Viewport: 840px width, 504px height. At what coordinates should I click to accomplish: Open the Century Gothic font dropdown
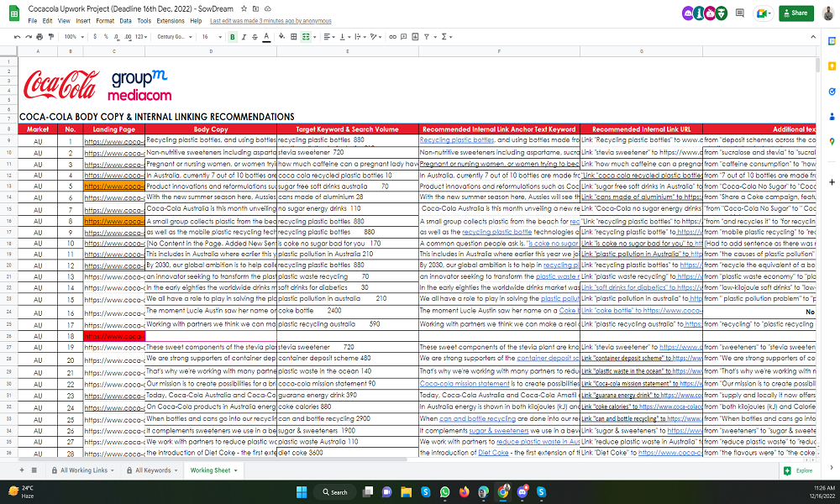click(x=175, y=37)
